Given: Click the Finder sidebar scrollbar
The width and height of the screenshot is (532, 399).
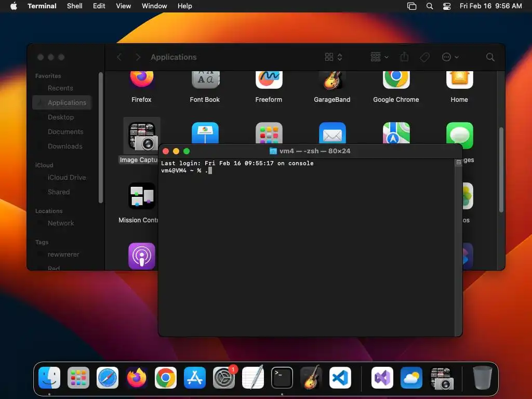Looking at the screenshot, I should click(100, 137).
